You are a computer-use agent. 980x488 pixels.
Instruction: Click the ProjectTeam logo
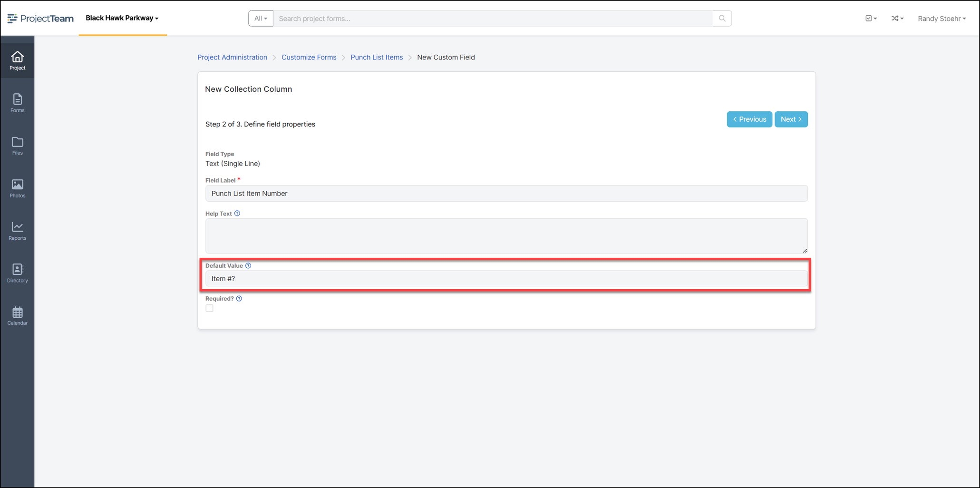[40, 19]
